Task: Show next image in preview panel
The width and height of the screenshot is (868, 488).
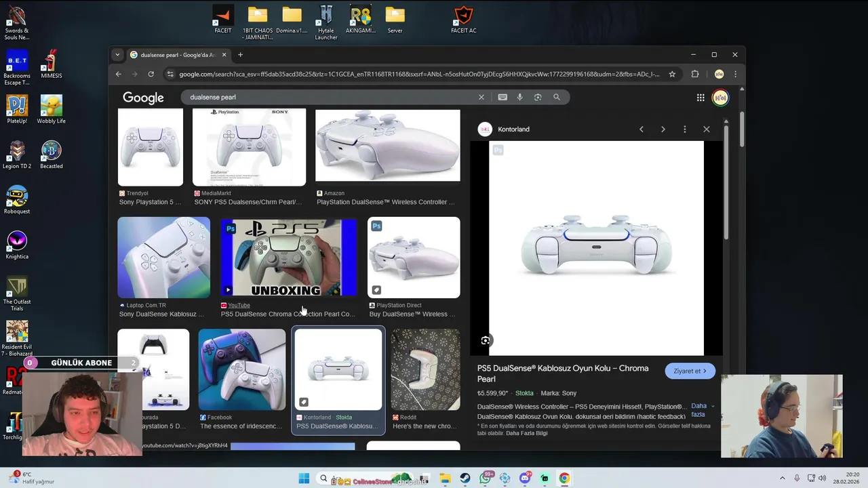Action: 663,129
